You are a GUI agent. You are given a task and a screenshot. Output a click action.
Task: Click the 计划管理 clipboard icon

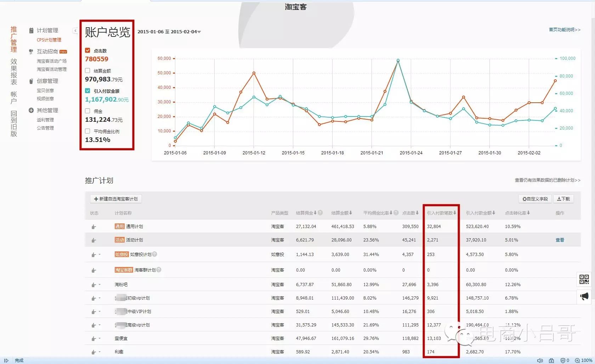(x=31, y=30)
